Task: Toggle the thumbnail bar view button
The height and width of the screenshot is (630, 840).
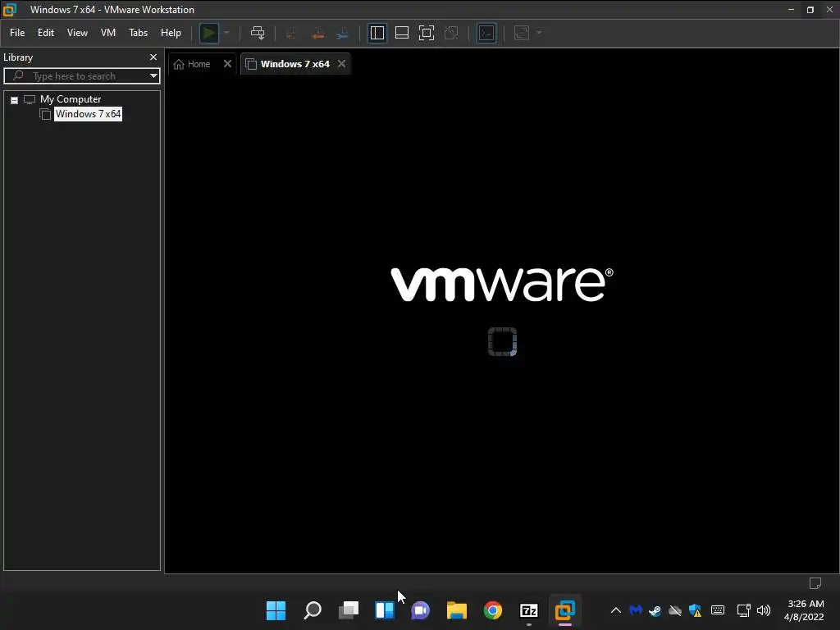Action: [402, 33]
